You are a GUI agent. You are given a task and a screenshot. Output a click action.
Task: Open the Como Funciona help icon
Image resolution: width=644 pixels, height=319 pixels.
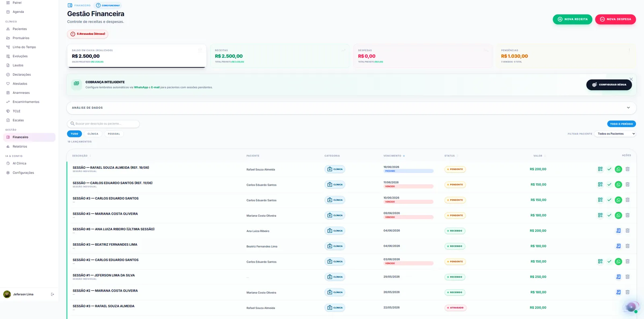(x=98, y=5)
